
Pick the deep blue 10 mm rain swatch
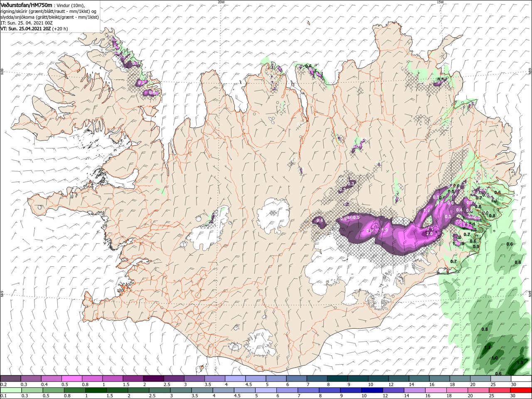click(x=371, y=390)
